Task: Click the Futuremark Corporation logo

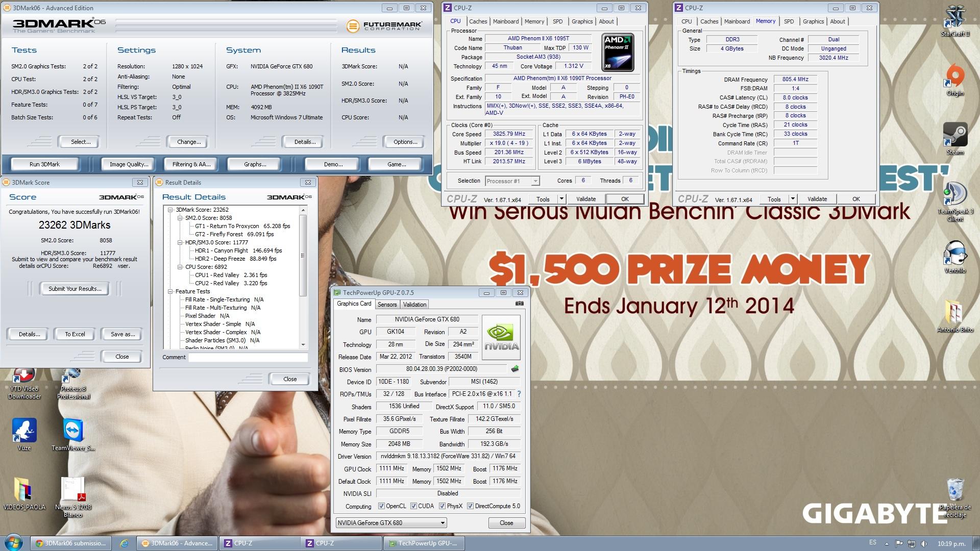Action: coord(384,26)
